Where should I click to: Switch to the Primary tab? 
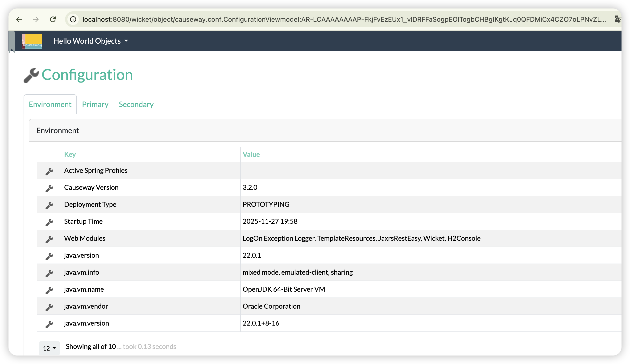[95, 104]
